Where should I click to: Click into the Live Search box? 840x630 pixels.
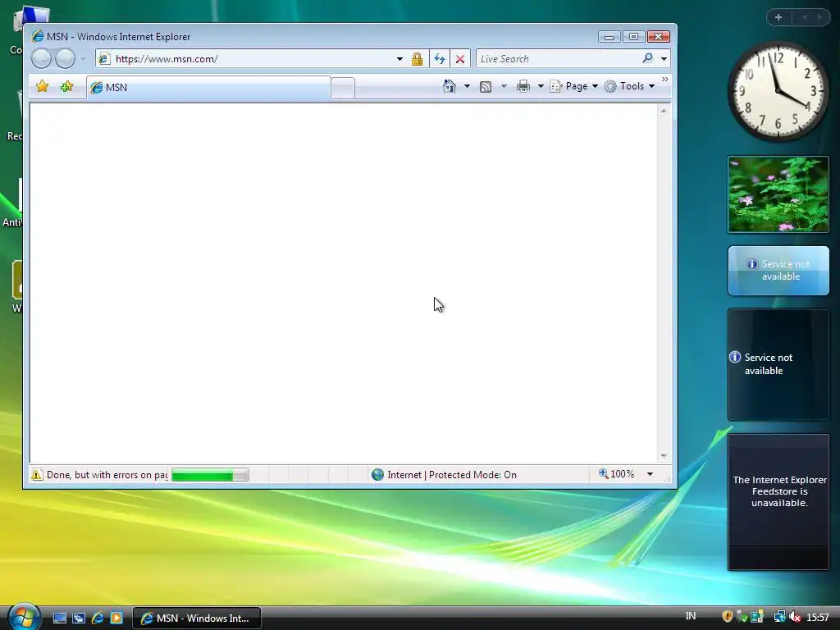557,59
